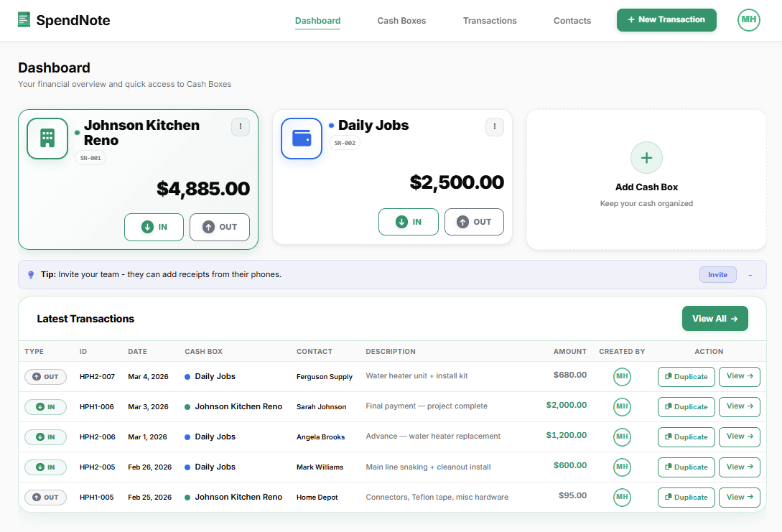
Task: Open the Contacts tab
Action: [x=572, y=20]
